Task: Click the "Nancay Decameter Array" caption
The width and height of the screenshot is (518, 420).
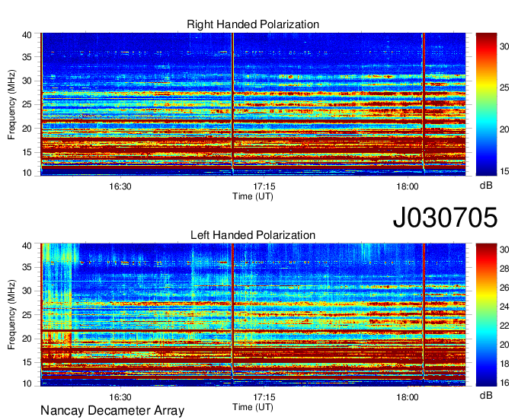Action: point(112,410)
